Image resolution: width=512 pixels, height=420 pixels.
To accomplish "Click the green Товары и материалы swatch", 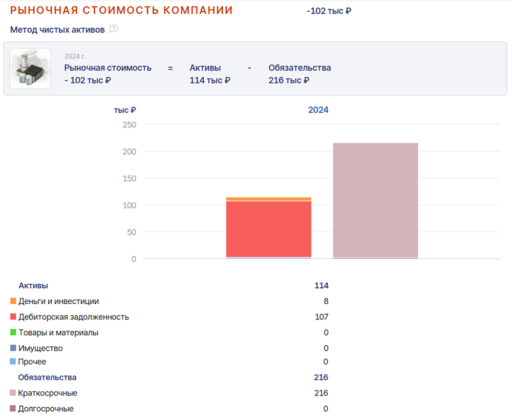I will (x=13, y=332).
